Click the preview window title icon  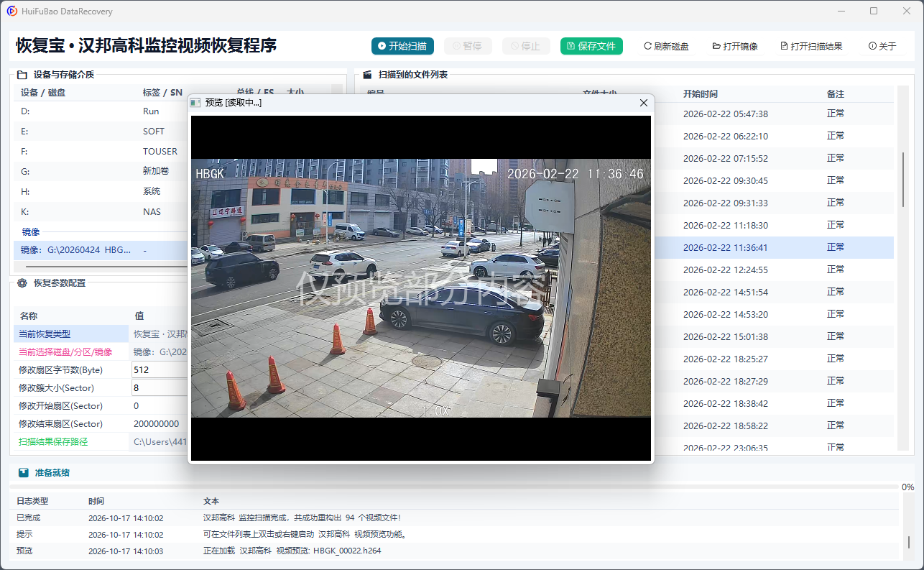click(x=195, y=103)
